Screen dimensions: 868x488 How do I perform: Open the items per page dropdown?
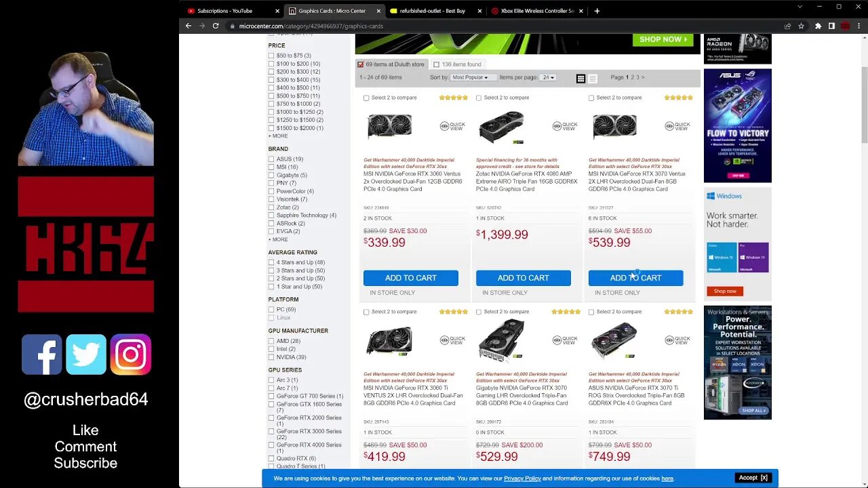pos(549,77)
